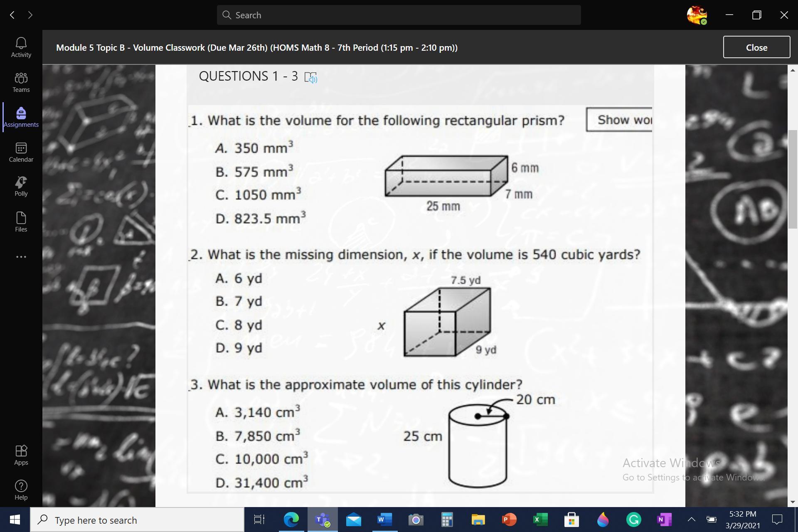Viewport: 798px width, 532px height.
Task: Go back with the back arrow
Action: [x=12, y=15]
